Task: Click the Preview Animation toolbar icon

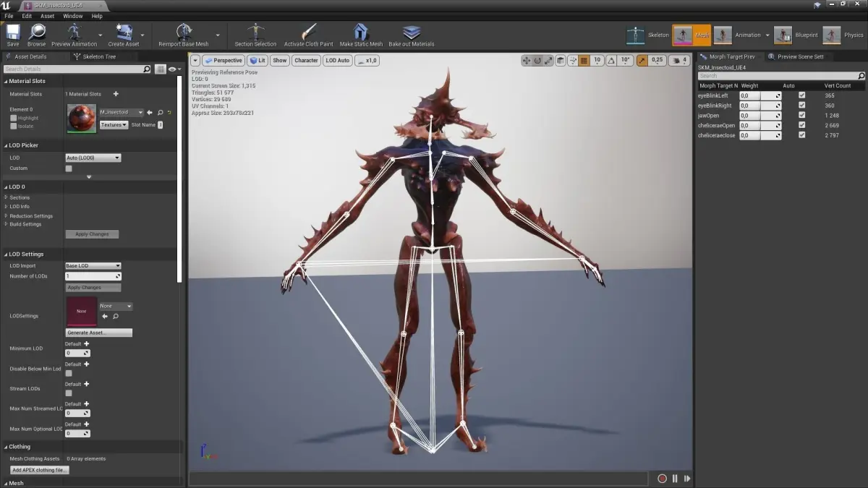Action: [x=74, y=31]
